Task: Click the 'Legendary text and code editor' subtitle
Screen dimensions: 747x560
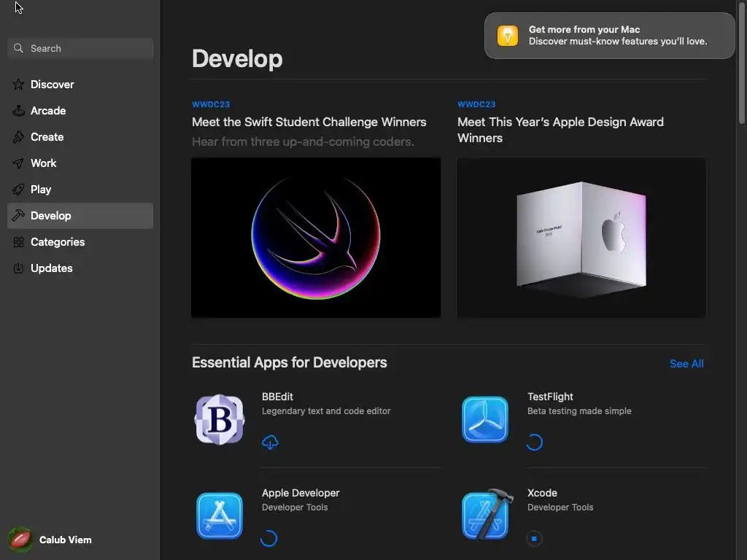Action: pyautogui.click(x=326, y=411)
